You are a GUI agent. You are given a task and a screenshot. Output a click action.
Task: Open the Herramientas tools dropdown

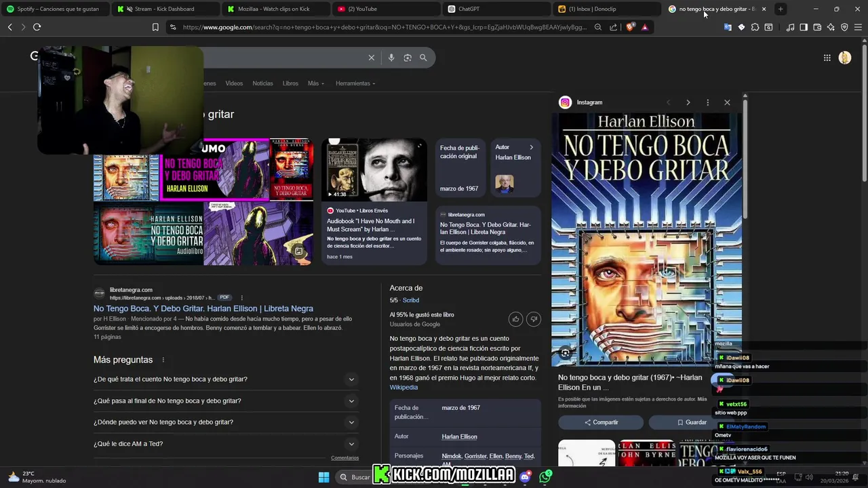[x=355, y=83]
